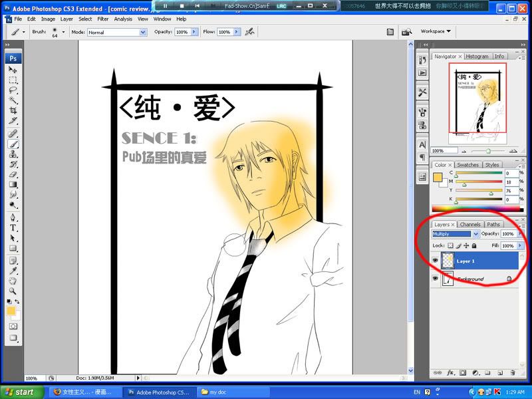Open the Filter menu
532x399 pixels.
coord(103,19)
